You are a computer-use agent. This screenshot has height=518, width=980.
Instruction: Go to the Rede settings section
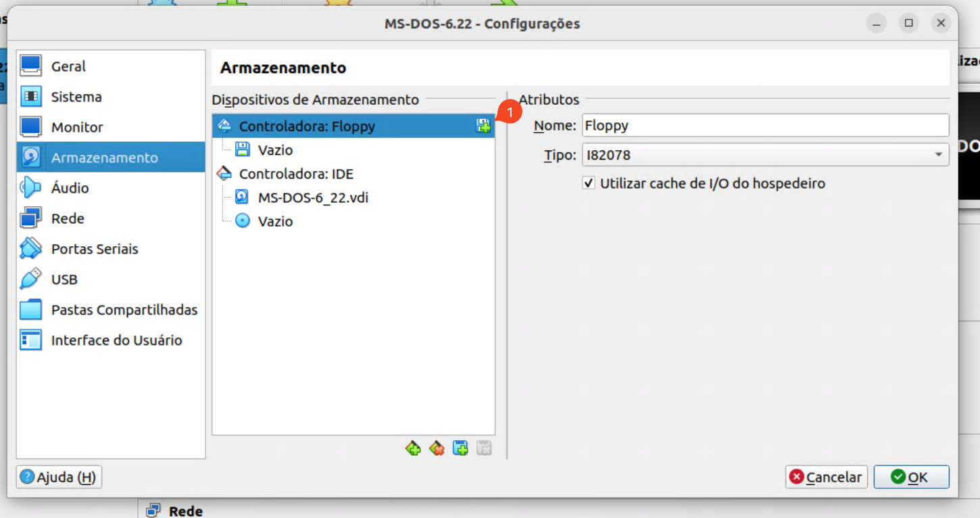coord(68,218)
